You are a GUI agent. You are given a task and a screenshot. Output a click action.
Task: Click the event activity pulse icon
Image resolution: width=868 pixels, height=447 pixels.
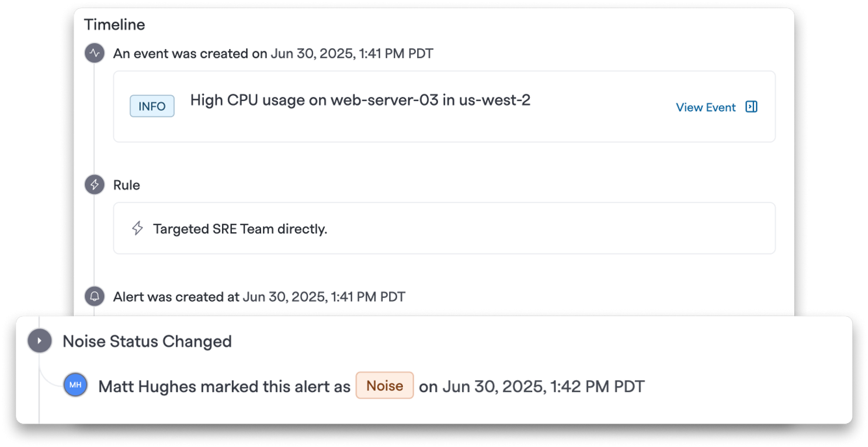tap(94, 54)
